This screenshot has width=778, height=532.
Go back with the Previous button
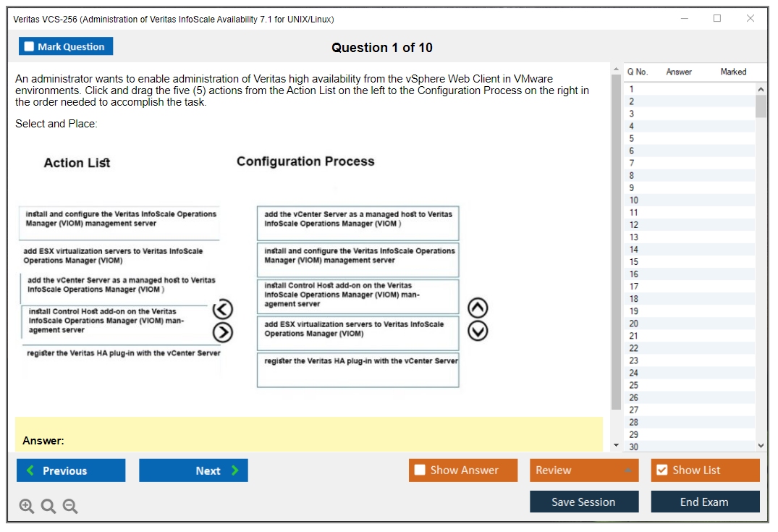71,470
